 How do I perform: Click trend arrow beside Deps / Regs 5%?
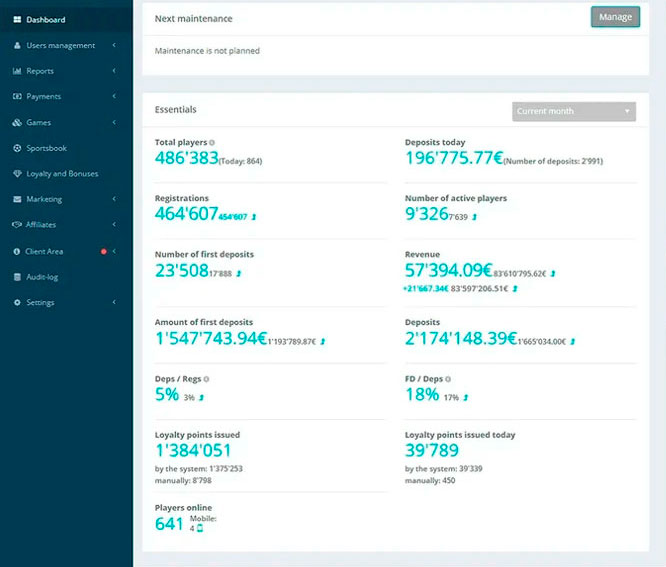[201, 398]
